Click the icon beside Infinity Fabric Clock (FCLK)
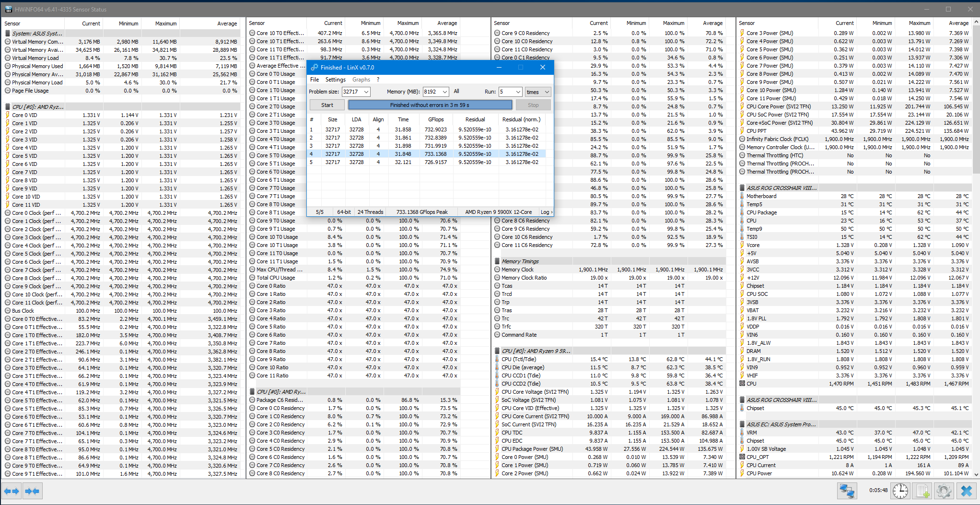 [x=742, y=139]
